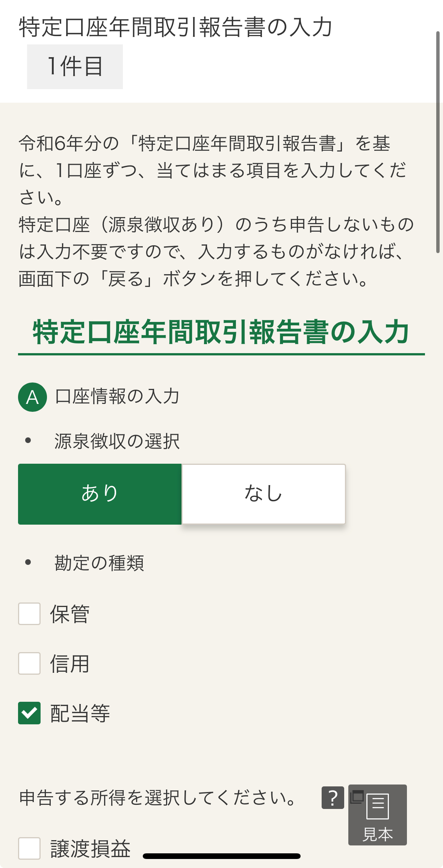Tap the top page title 特定口座年間取引報告書の入力
Image resolution: width=443 pixels, height=868 pixels.
tap(175, 27)
